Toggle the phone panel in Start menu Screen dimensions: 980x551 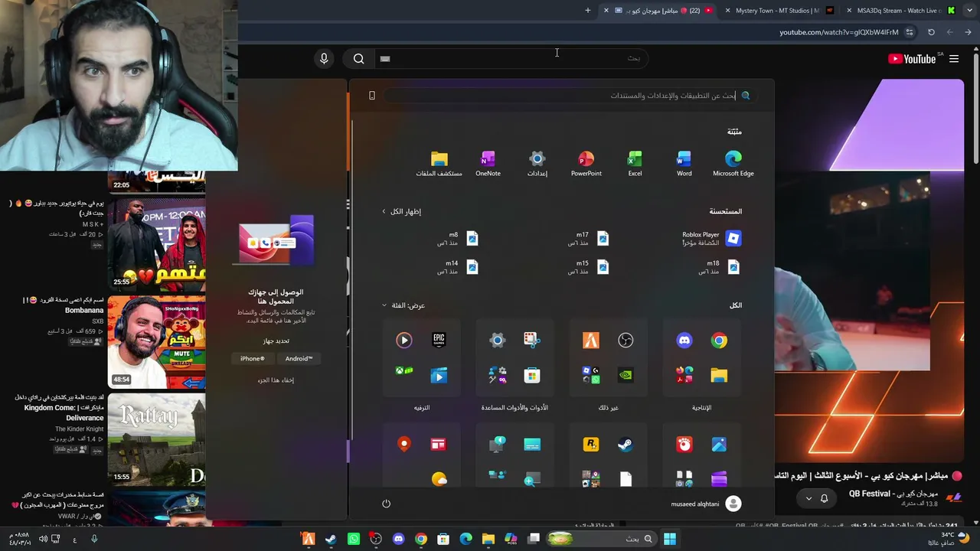coord(372,96)
